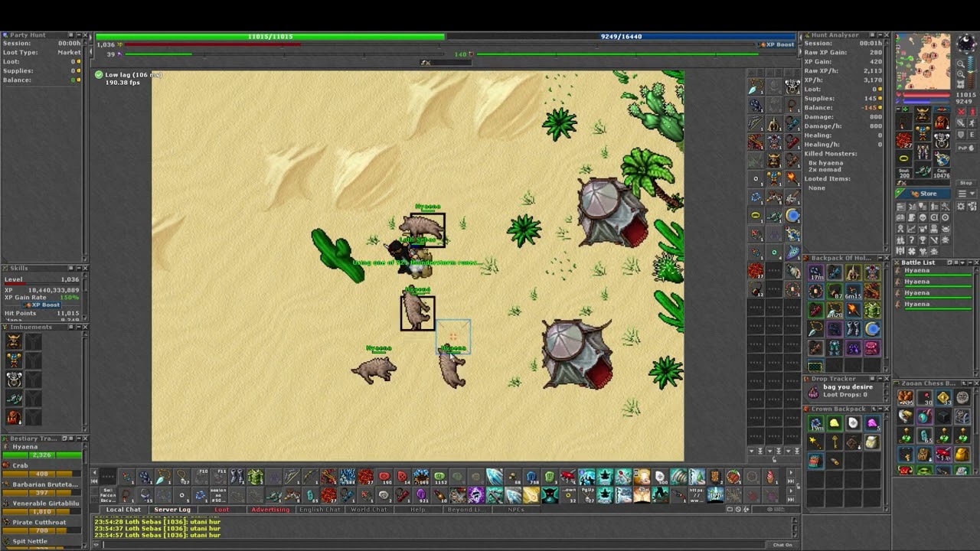
Task: Minimize Backpack Of Hol... panel
Action: 880,258
